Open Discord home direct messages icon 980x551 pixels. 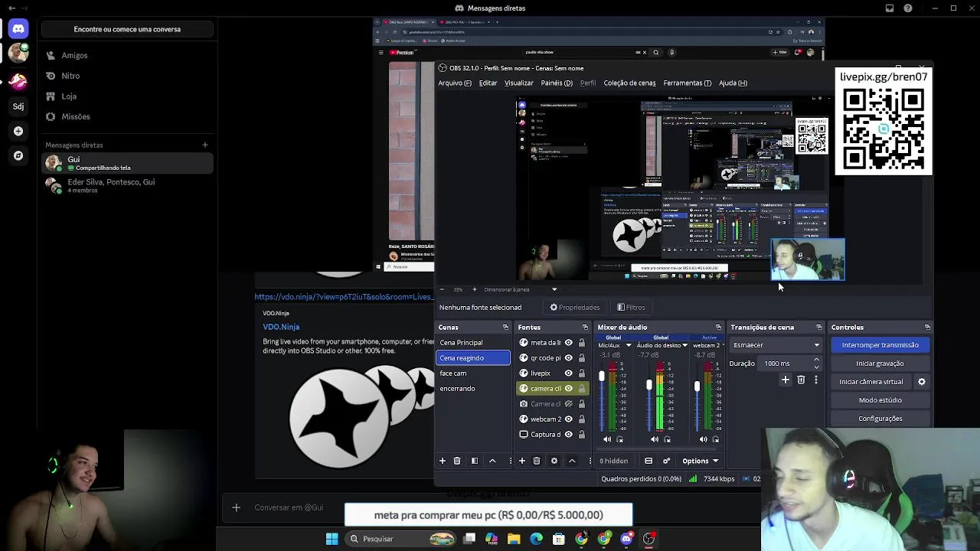tap(18, 29)
